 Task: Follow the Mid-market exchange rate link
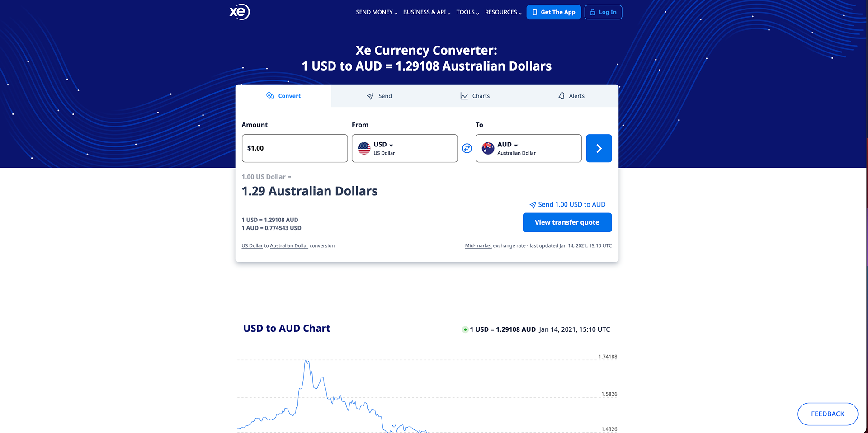(x=478, y=246)
